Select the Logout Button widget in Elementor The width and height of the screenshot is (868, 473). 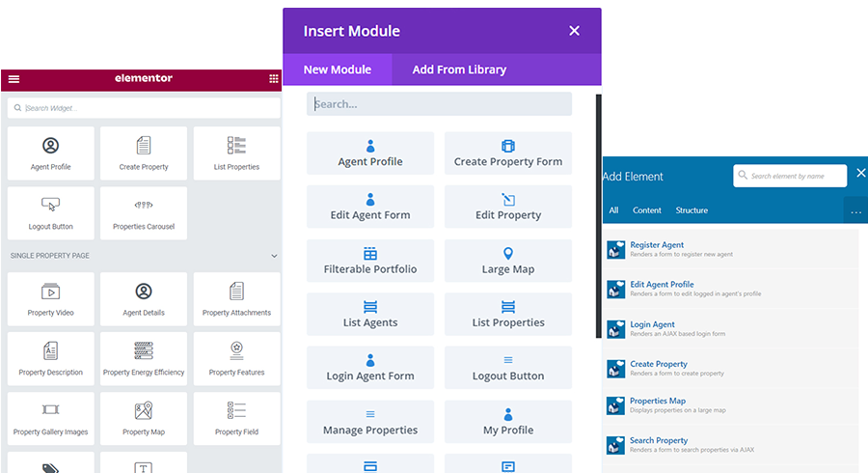coord(51,213)
